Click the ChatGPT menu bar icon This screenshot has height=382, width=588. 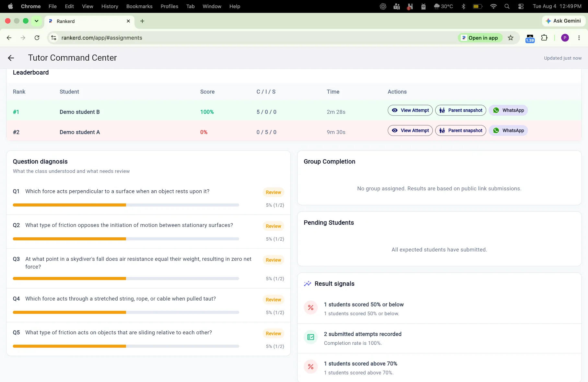coord(383,6)
